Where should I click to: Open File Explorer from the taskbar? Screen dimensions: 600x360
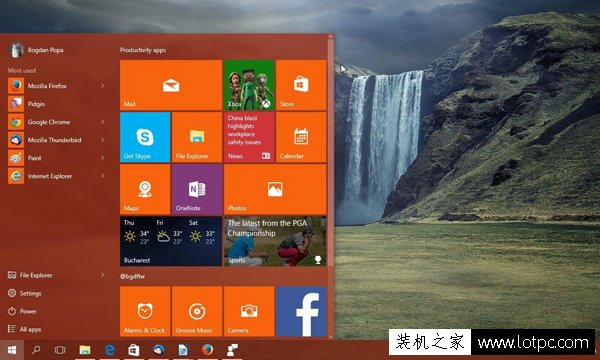(85, 350)
